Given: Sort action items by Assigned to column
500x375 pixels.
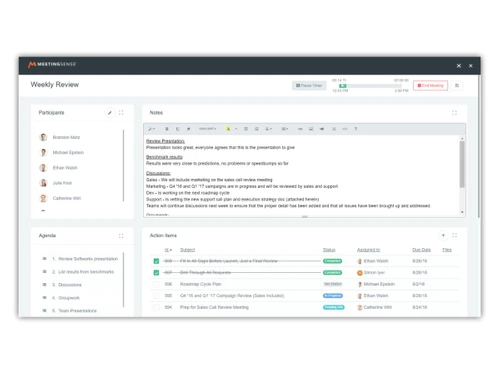Looking at the screenshot, I should click(368, 250).
